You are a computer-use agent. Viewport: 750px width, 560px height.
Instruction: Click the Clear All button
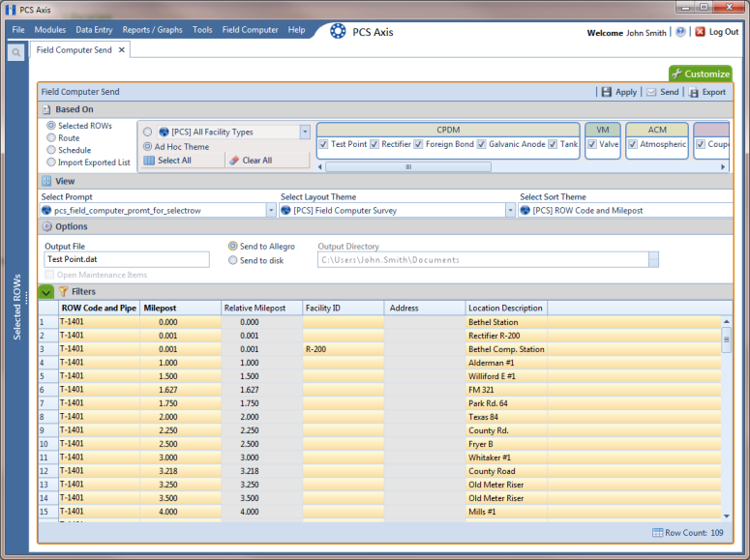[267, 161]
